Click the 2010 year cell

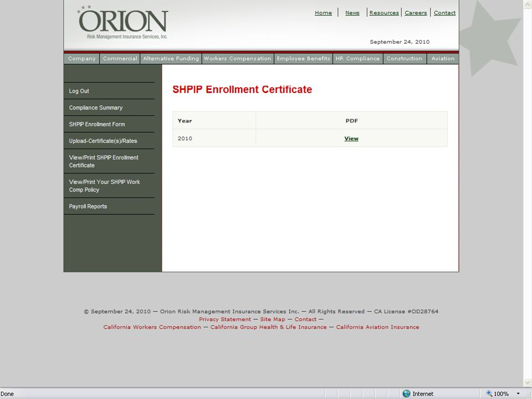coord(214,138)
